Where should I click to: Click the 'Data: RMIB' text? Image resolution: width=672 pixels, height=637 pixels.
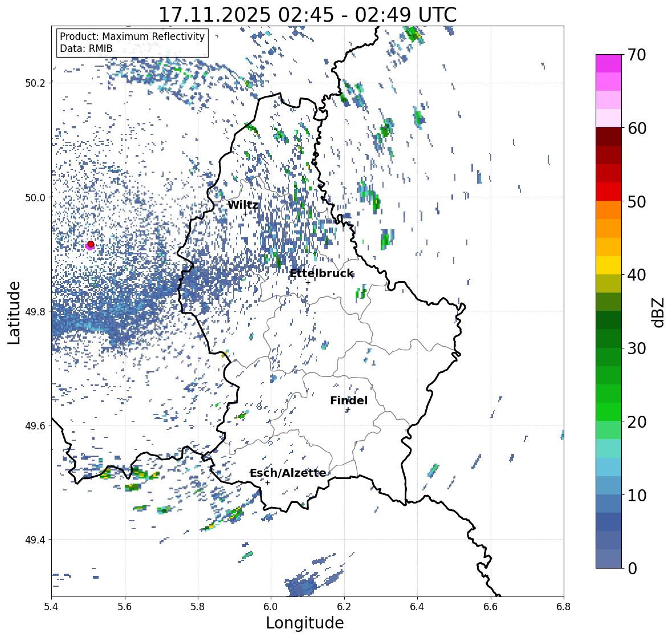(86, 48)
